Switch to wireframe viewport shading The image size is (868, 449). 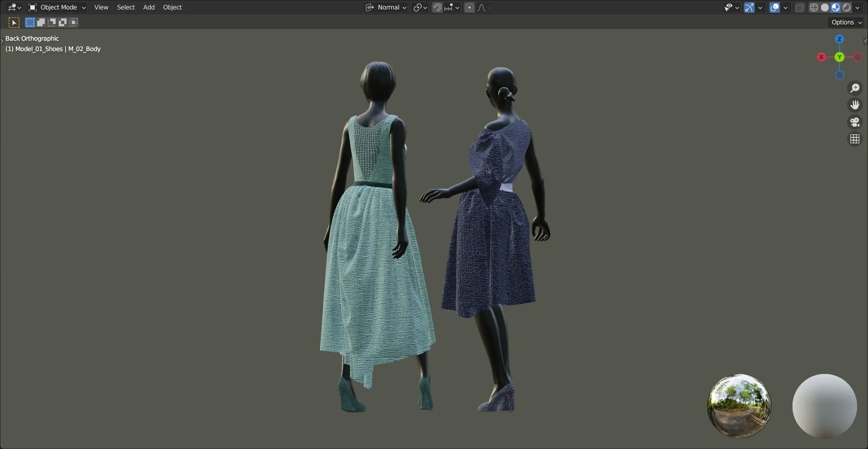point(814,7)
